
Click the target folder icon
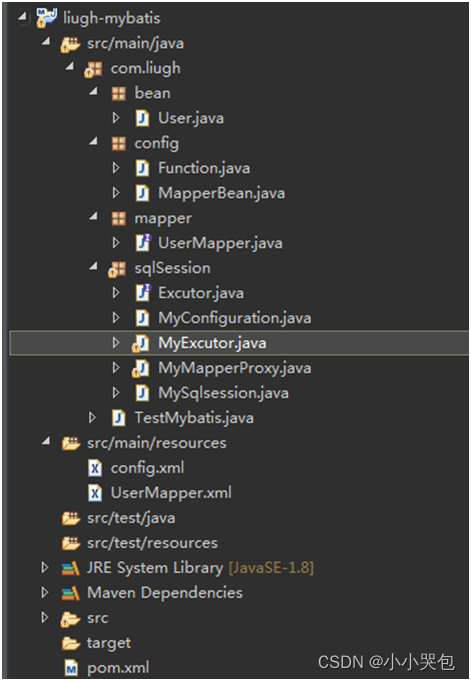tap(71, 643)
